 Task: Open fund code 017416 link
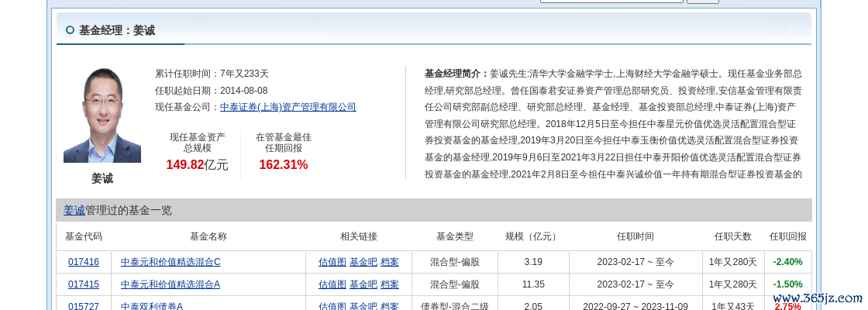[84, 262]
